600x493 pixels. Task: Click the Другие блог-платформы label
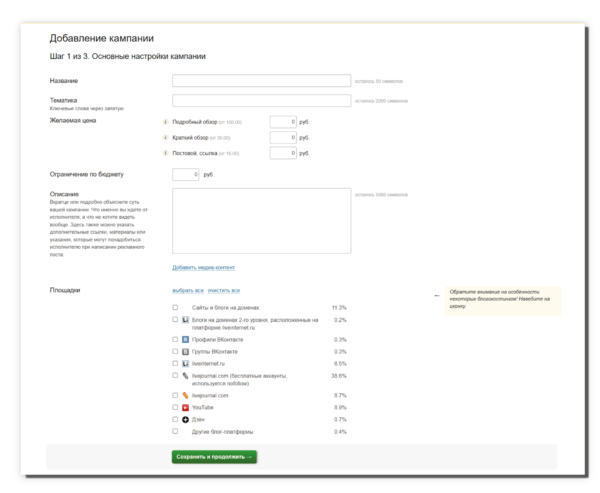pos(222,432)
